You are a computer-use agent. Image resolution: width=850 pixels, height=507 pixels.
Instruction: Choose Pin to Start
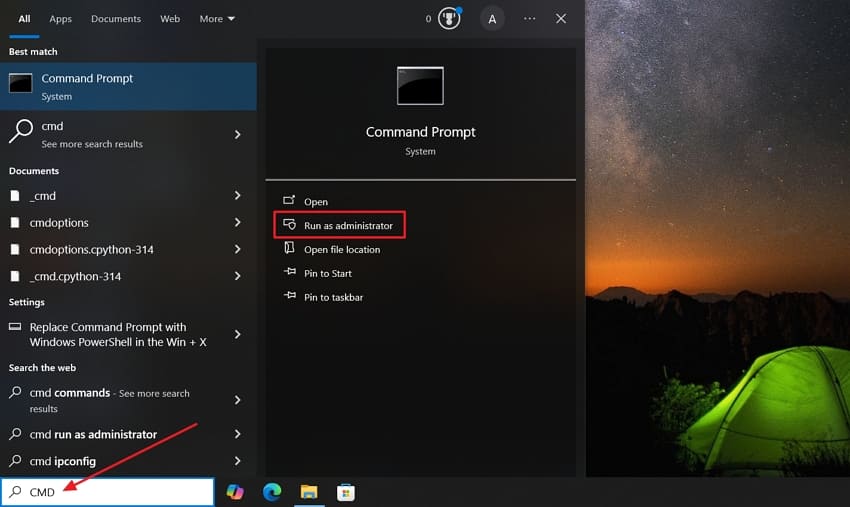(x=328, y=273)
